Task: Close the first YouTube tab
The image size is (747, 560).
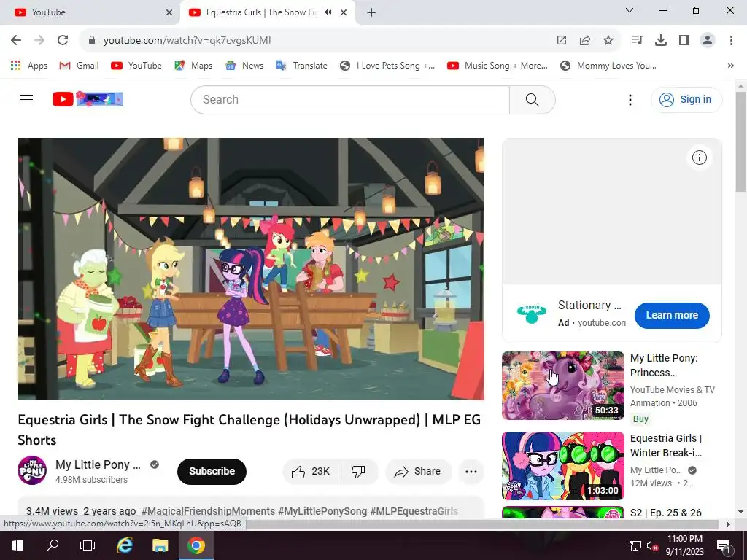Action: coord(169,12)
